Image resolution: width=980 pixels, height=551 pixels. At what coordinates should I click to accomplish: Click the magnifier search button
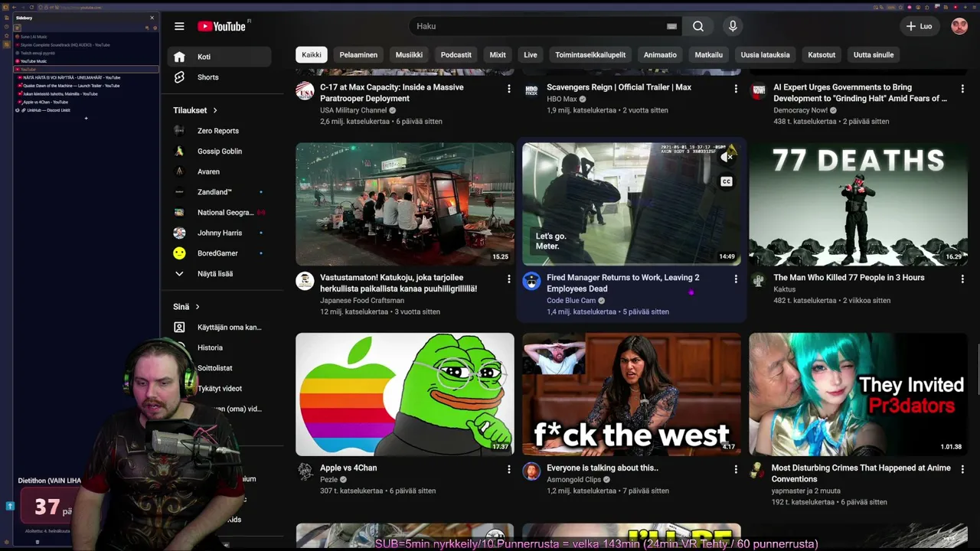pyautogui.click(x=698, y=26)
